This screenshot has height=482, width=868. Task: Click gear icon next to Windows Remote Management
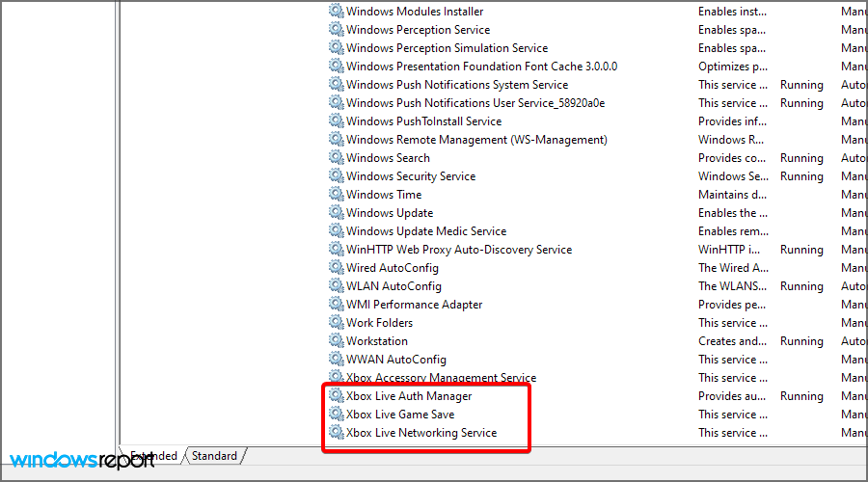pos(336,139)
